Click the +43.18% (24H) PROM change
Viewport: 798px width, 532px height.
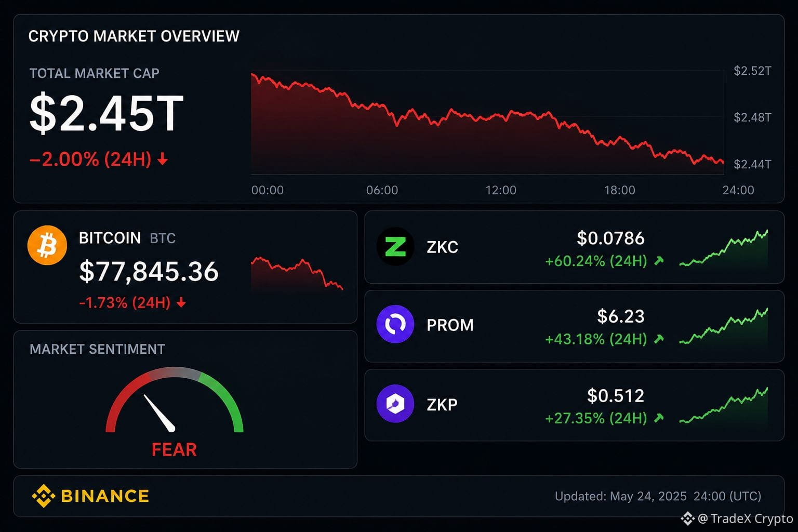596,339
